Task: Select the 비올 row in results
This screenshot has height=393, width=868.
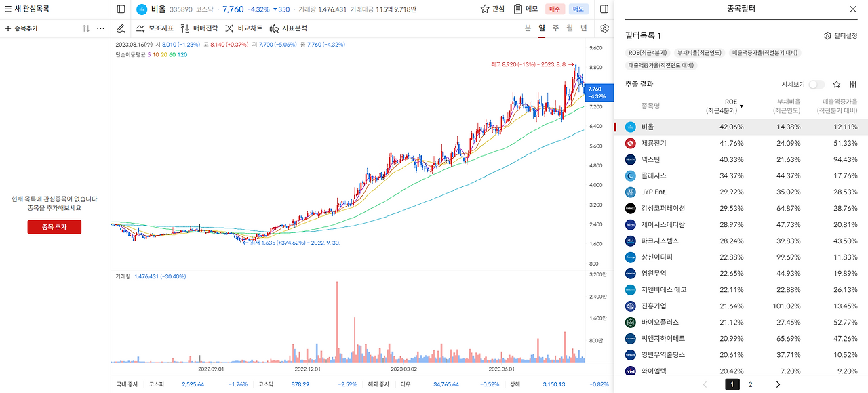Action: pyautogui.click(x=741, y=127)
